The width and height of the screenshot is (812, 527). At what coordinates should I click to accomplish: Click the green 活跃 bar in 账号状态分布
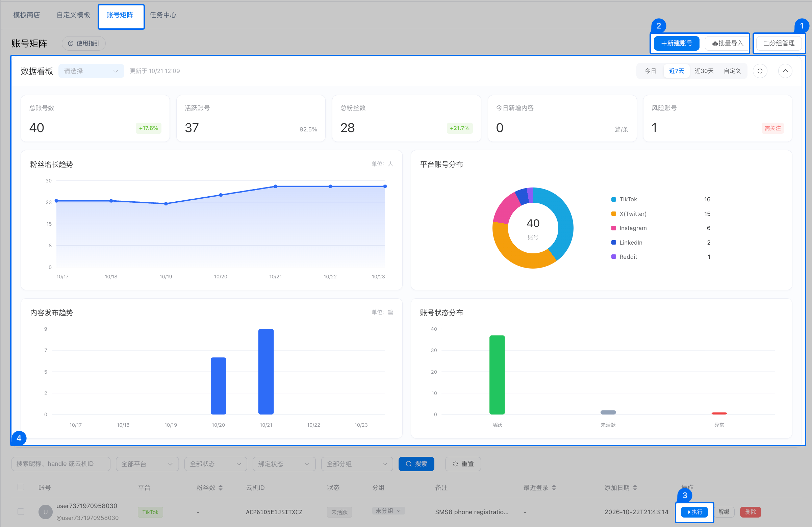click(497, 375)
